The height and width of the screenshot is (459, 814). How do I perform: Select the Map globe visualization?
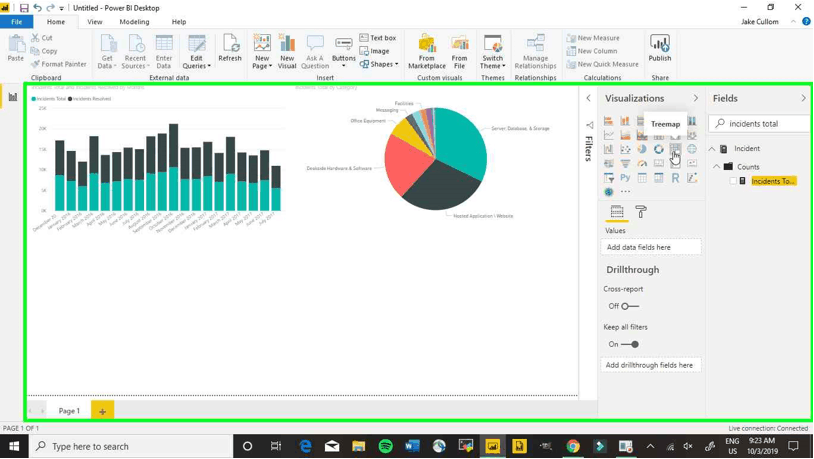tap(692, 149)
